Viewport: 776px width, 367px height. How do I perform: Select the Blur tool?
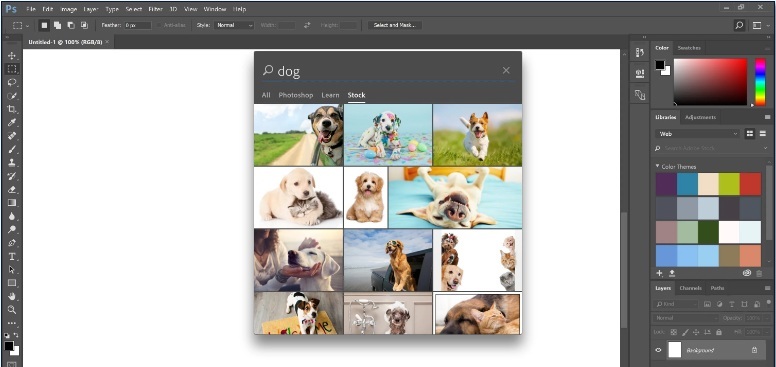(x=12, y=216)
